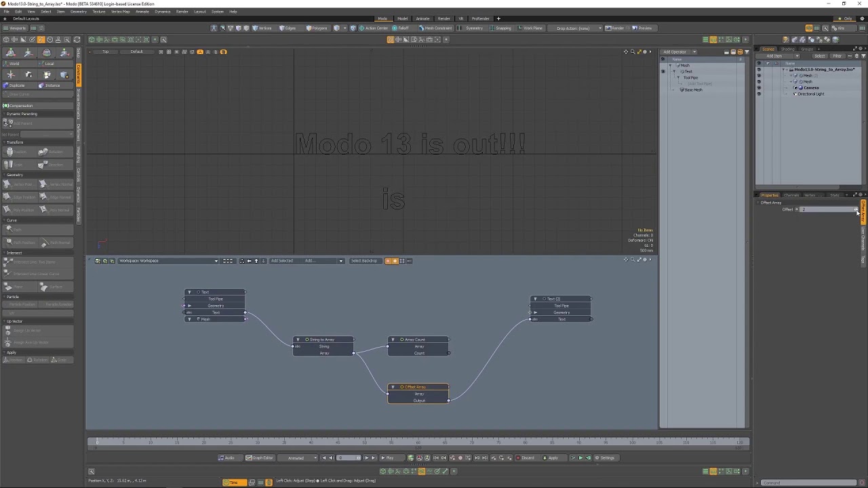Select Edges selection mode
The image size is (868, 488).
288,28
